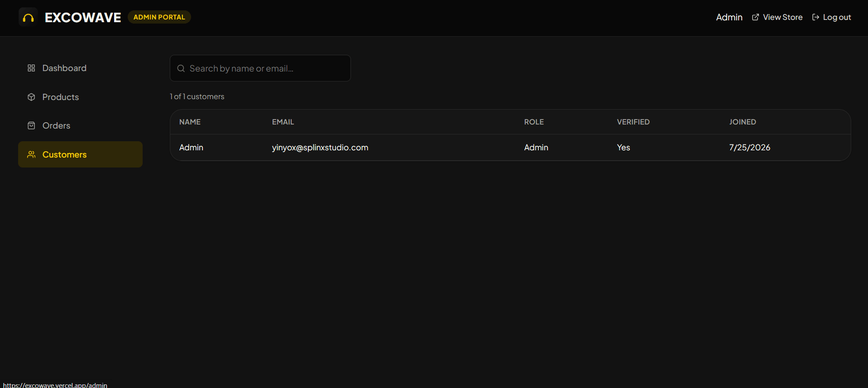Select the Customers menu item

pyautogui.click(x=80, y=154)
